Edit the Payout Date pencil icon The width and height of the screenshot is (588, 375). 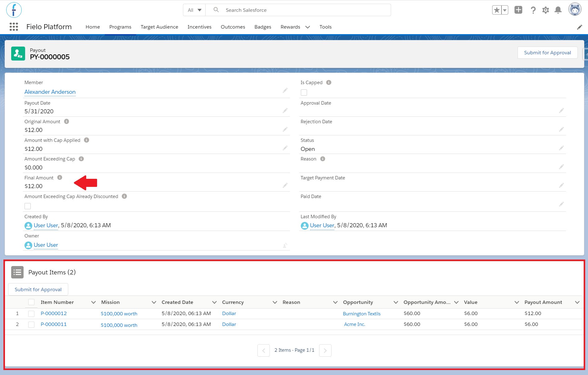pos(285,111)
